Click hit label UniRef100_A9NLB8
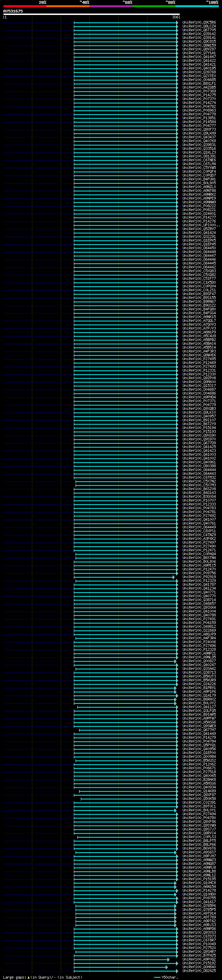This screenshot has height=980, width=222. click(x=199, y=871)
